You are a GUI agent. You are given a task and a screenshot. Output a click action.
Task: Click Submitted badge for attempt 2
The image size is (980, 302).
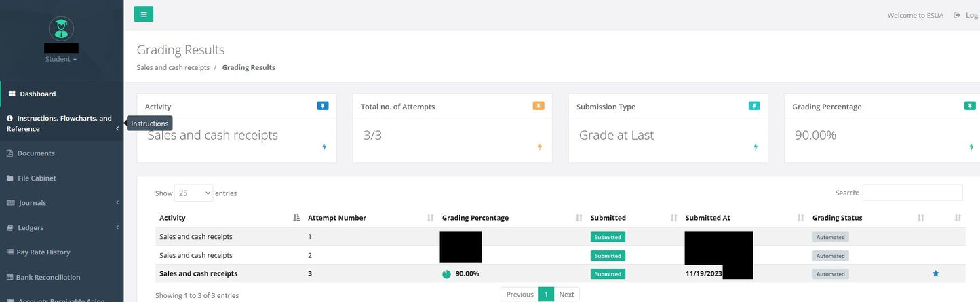tap(608, 256)
